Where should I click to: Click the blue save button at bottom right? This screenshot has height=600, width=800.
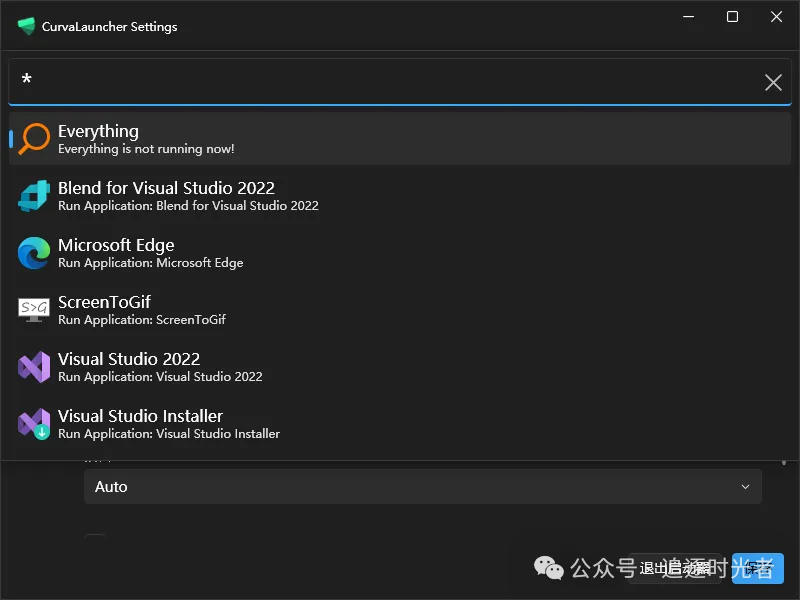(758, 568)
